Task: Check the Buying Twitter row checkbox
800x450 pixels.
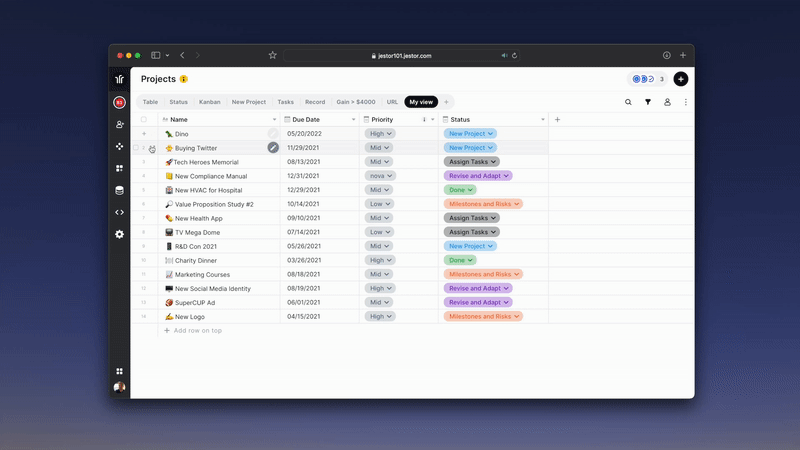Action: point(136,147)
